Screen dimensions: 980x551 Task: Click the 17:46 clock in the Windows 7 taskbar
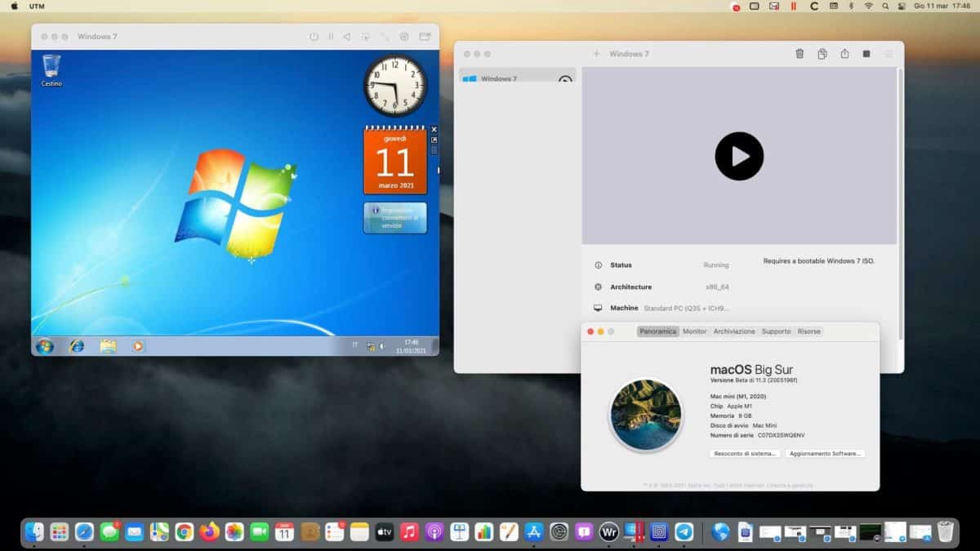coord(411,346)
